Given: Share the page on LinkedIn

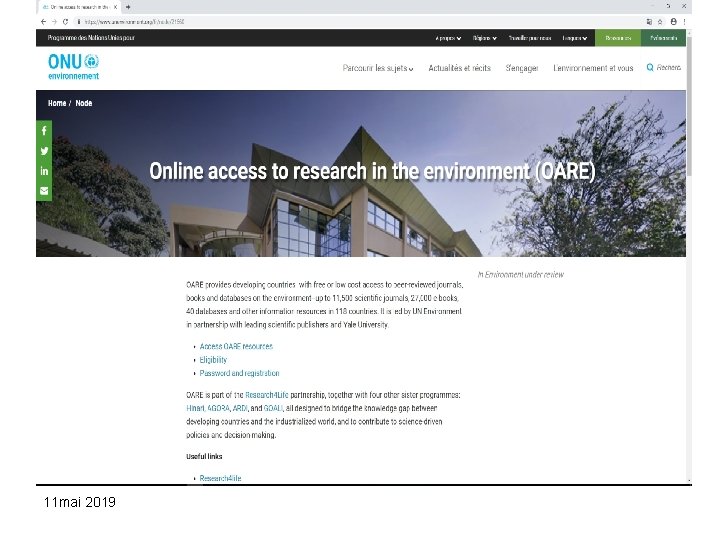Looking at the screenshot, I should point(44,171).
